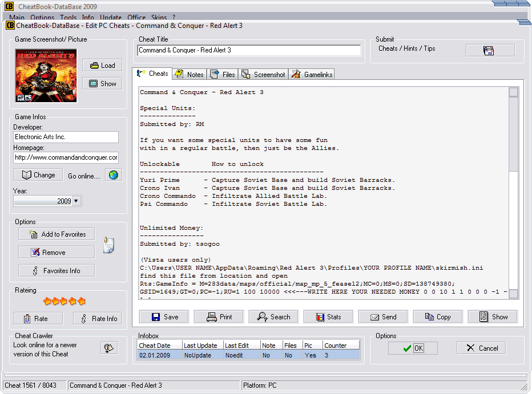Image resolution: width=532 pixels, height=394 pixels.
Task: Switch to the Notes tab
Action: coord(190,75)
